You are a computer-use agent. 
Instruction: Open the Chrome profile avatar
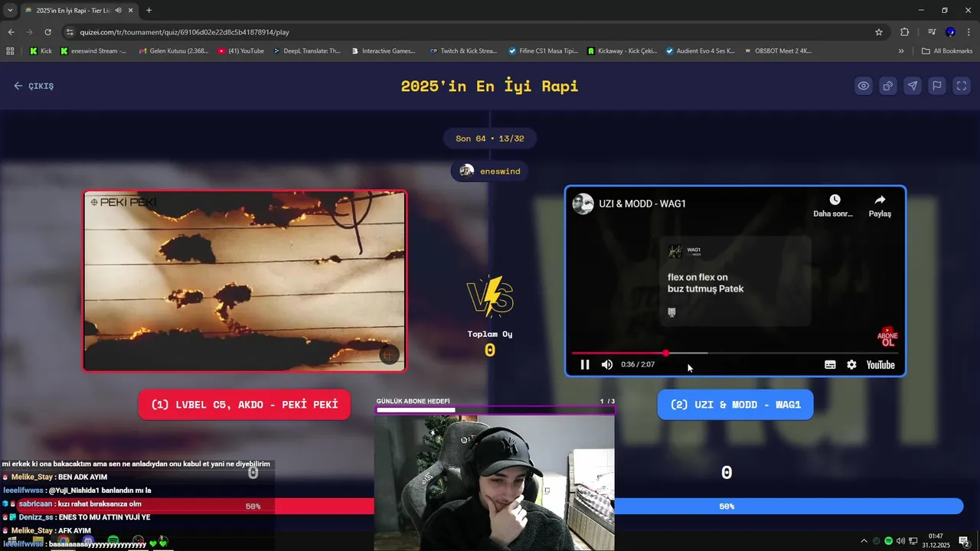pos(950,32)
